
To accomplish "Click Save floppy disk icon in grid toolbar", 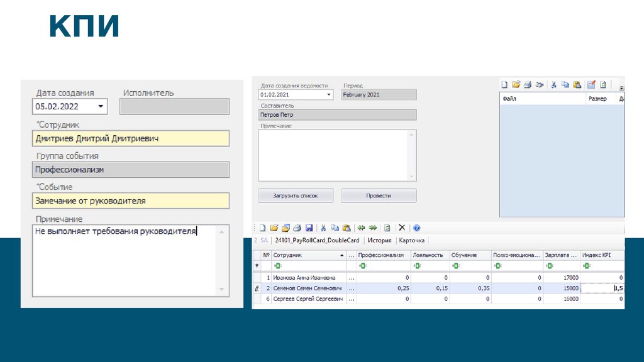I will pyautogui.click(x=309, y=228).
